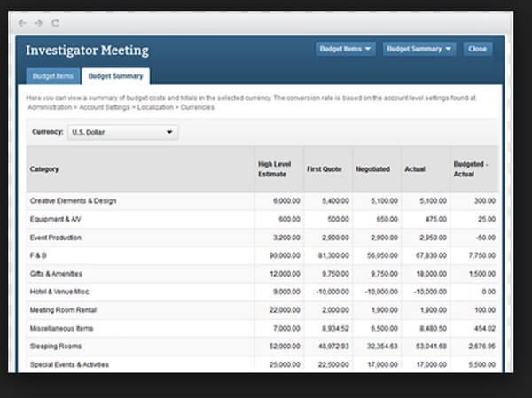
Task: Open the Budget Items dropdown button
Action: click(x=346, y=50)
